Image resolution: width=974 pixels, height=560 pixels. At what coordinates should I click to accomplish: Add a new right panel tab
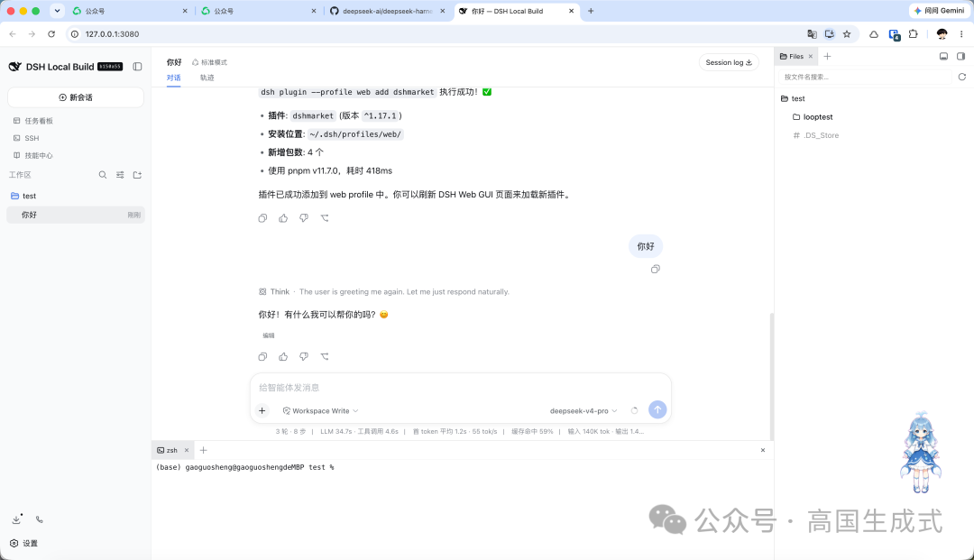[827, 56]
